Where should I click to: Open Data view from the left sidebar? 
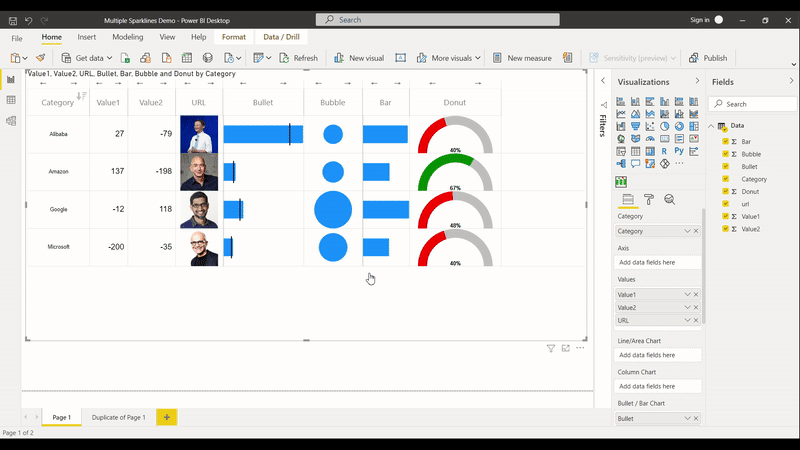11,100
